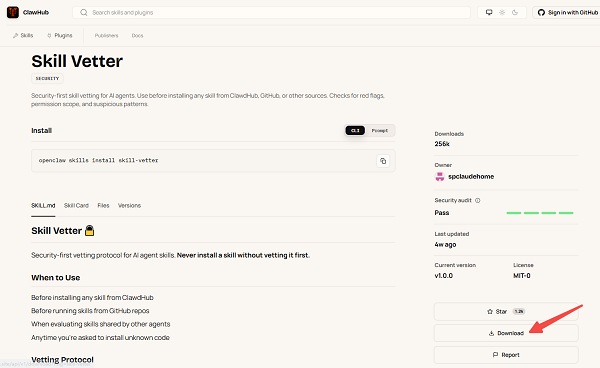The image size is (600, 368).
Task: Focus the Search skills and plugins field
Action: point(271,12)
